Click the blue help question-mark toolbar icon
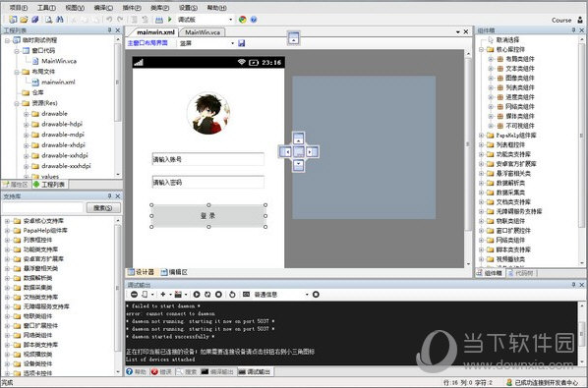The height and width of the screenshot is (388, 588). [x=254, y=20]
